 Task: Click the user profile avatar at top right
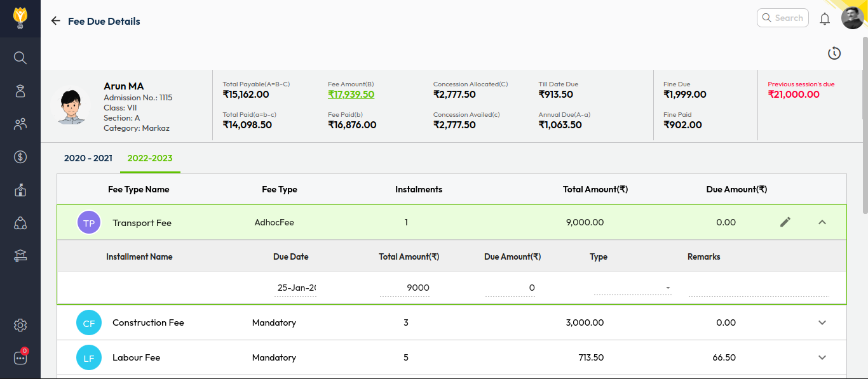tap(852, 18)
